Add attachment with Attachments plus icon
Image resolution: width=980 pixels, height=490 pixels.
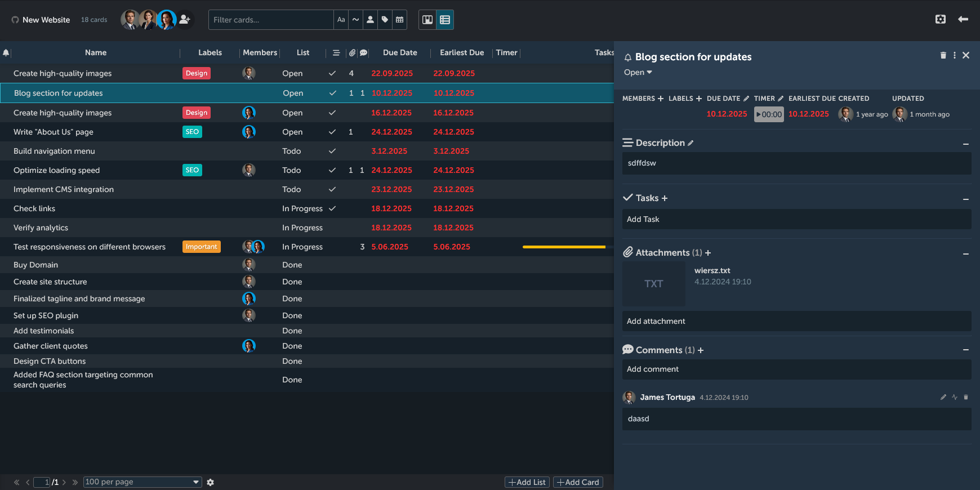point(708,253)
